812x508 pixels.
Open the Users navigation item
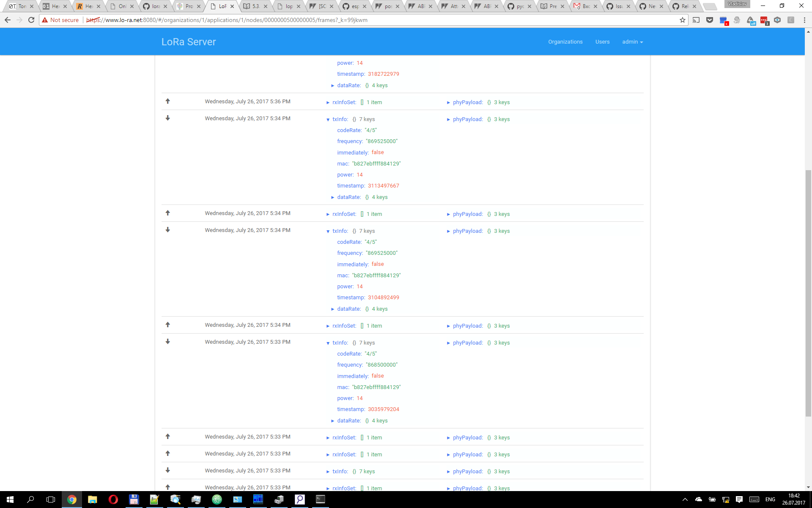[x=602, y=41]
